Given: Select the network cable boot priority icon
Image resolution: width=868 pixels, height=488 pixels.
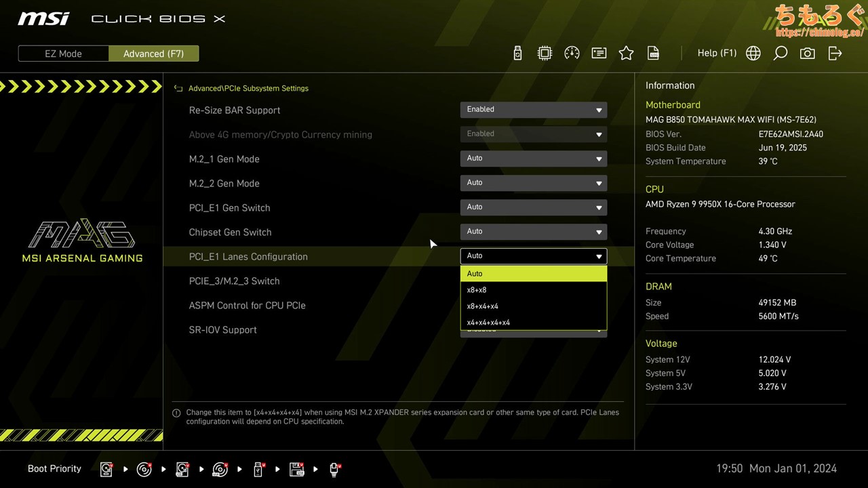Looking at the screenshot, I should tap(334, 469).
